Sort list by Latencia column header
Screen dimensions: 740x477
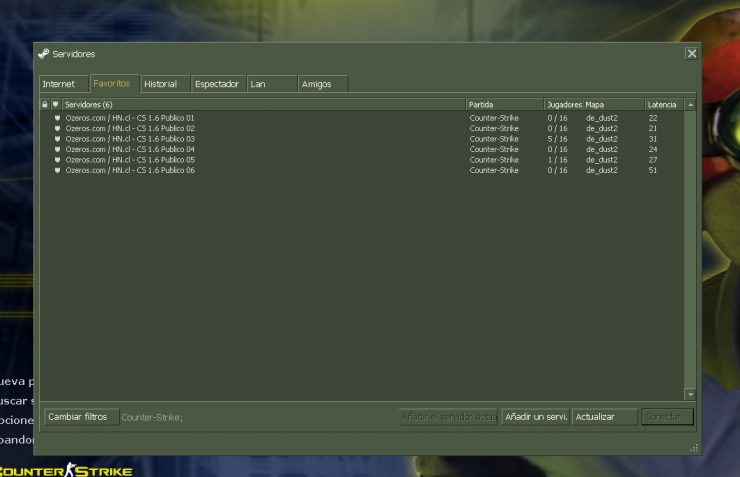pyautogui.click(x=664, y=104)
